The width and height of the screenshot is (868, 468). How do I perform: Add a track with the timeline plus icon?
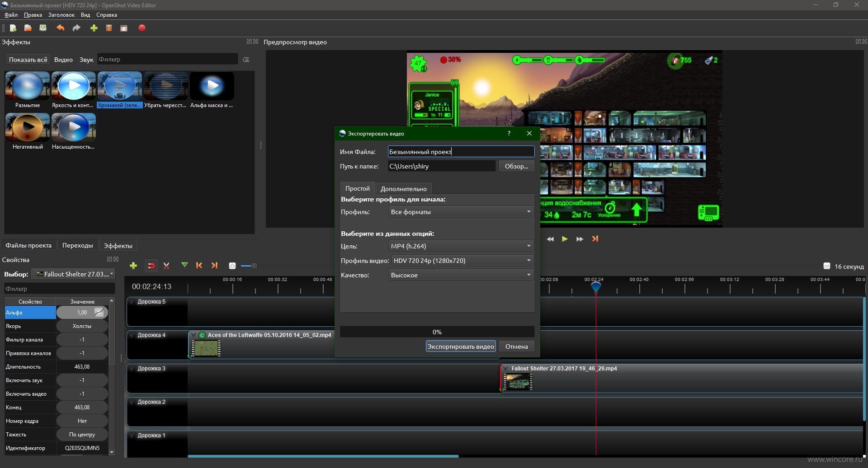point(133,266)
